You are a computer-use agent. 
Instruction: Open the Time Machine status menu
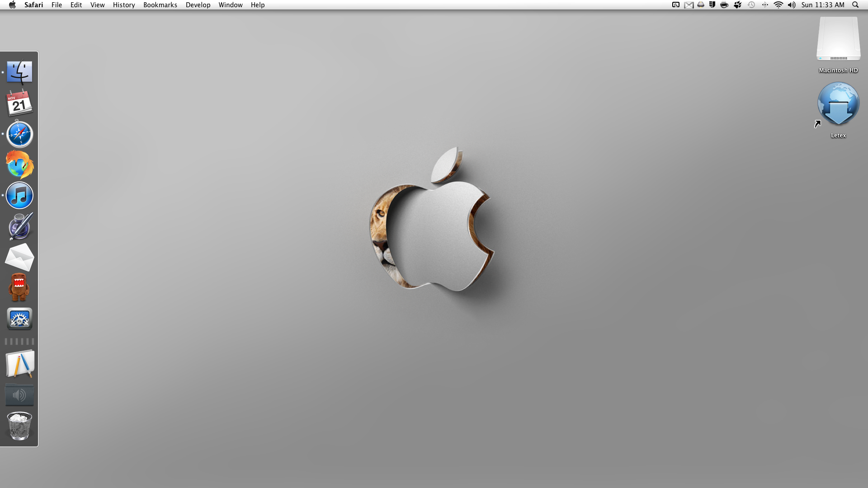point(751,5)
